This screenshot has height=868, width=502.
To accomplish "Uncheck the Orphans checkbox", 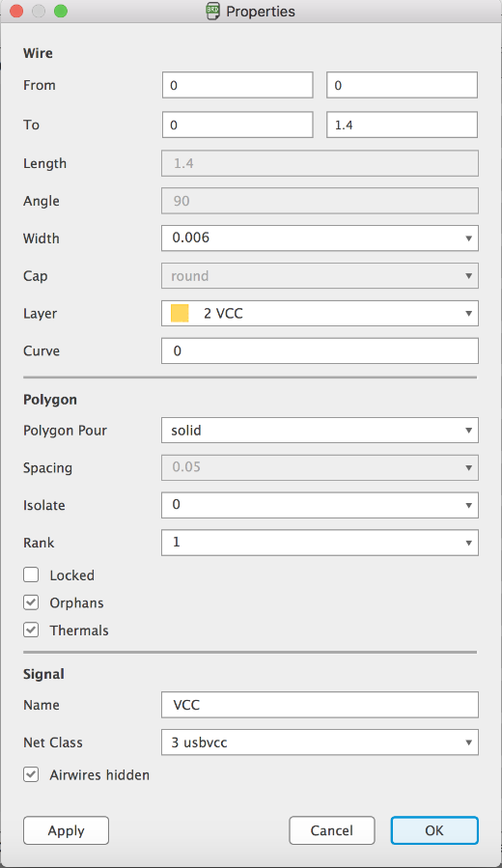I will pyautogui.click(x=31, y=602).
